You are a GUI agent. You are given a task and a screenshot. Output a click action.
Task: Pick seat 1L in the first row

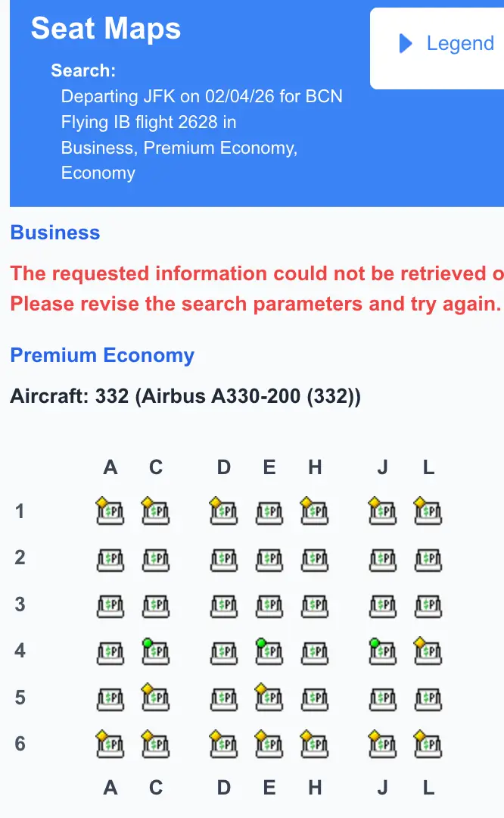pyautogui.click(x=428, y=513)
